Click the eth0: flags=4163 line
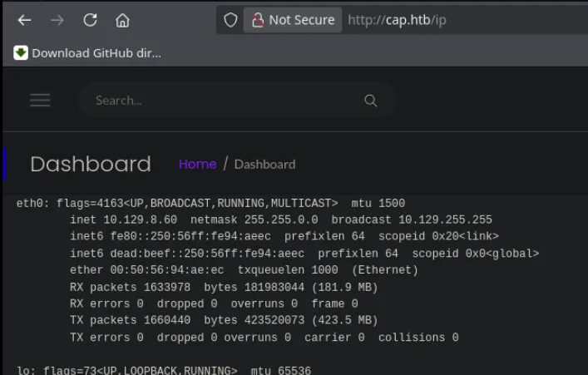 (x=210, y=203)
